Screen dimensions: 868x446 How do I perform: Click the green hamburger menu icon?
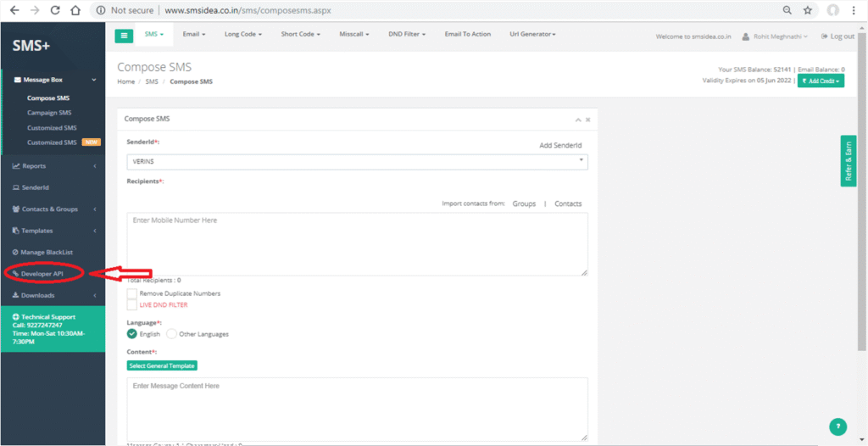tap(125, 35)
